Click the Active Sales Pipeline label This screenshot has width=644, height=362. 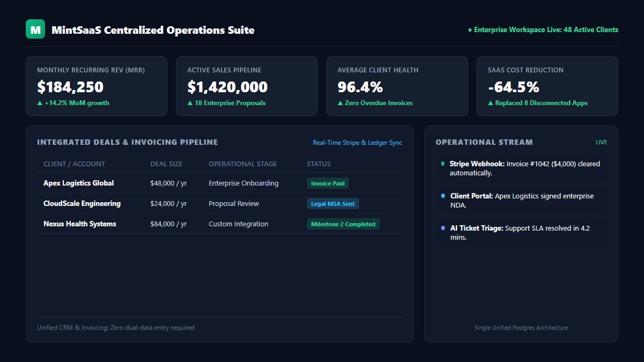(224, 70)
